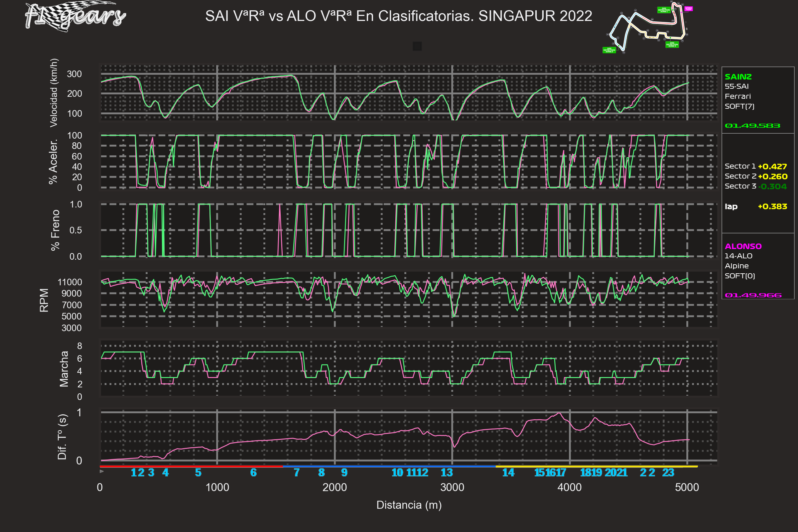Viewport: 798px width, 532px height.
Task: Click DRS Detection Zone 3 marker
Action: pyautogui.click(x=672, y=45)
